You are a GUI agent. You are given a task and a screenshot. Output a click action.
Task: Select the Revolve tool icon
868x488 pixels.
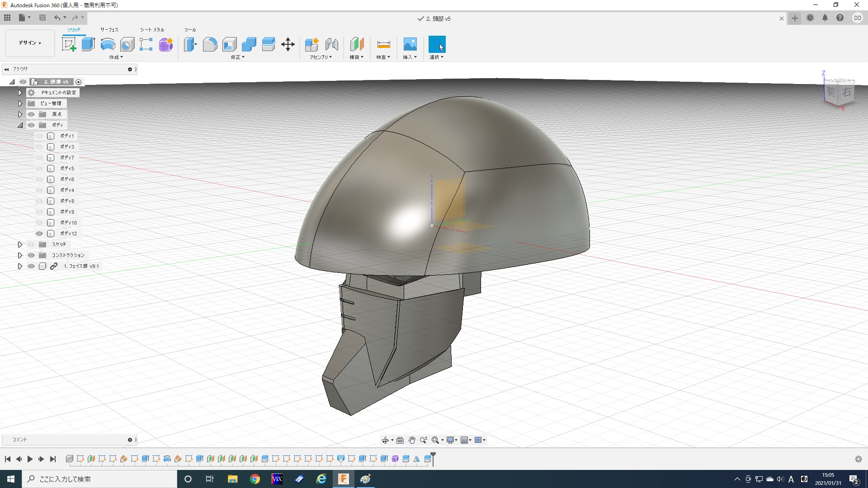(108, 44)
